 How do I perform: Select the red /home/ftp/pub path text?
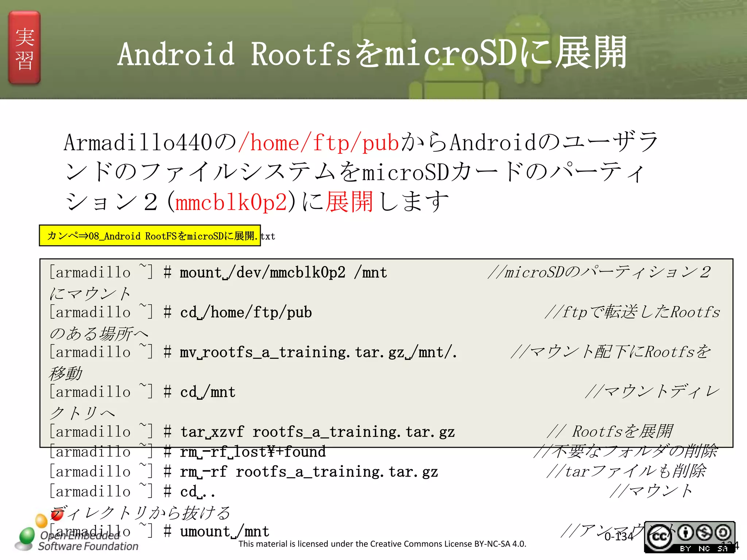coord(319,143)
